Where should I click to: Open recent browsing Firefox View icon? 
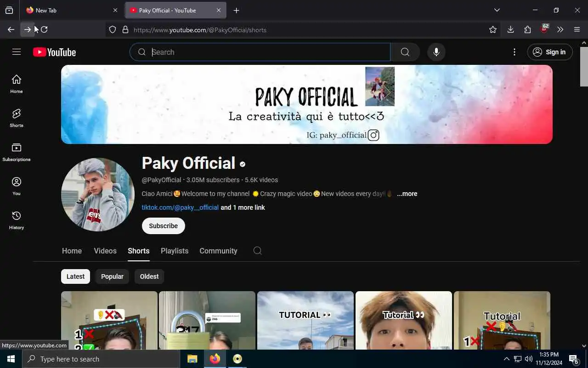9,10
